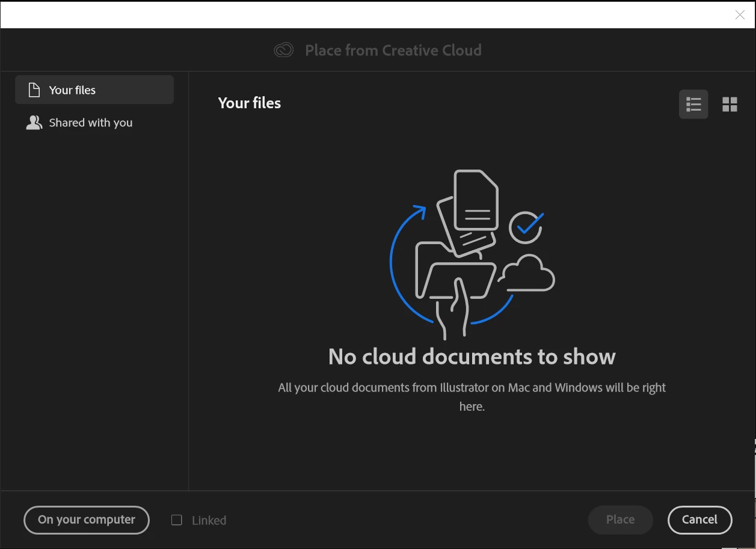Open Your files in sidebar

pyautogui.click(x=94, y=90)
